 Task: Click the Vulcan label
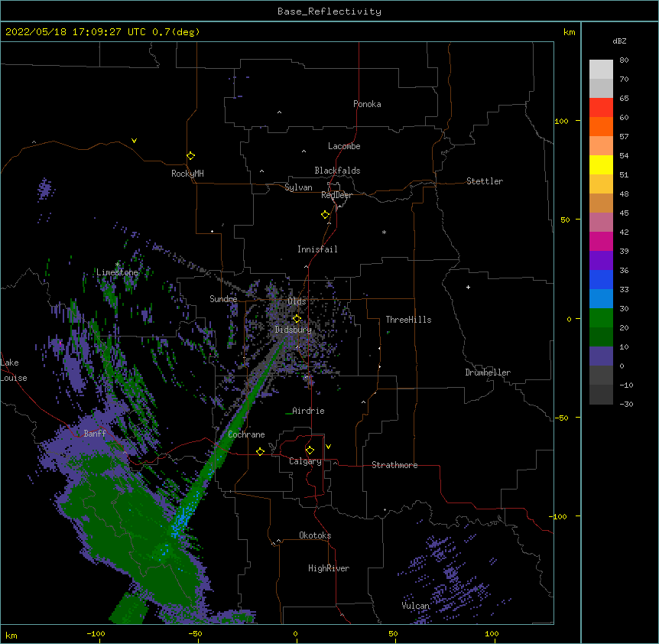415,606
